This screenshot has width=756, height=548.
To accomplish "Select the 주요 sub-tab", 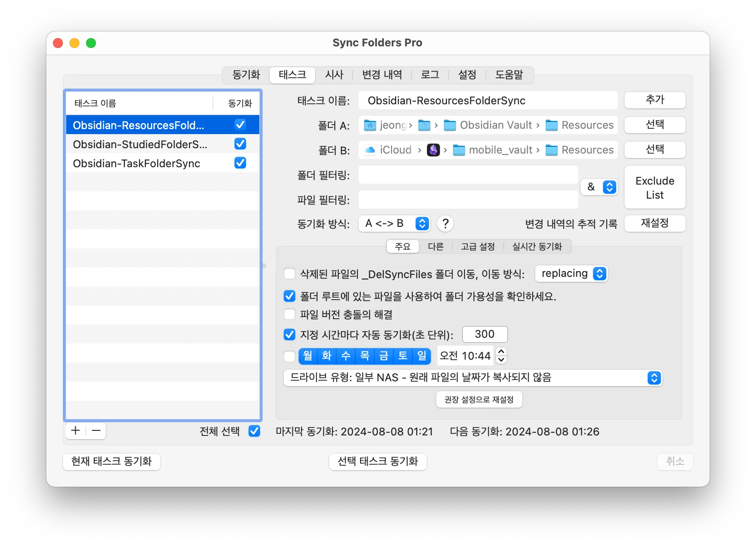I will click(402, 247).
